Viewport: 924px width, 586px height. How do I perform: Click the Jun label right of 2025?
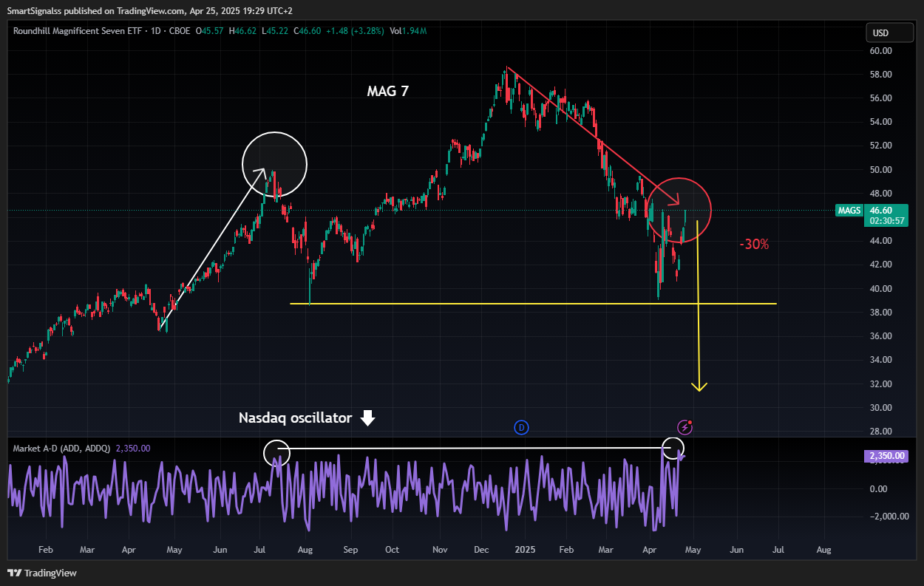[x=736, y=550]
